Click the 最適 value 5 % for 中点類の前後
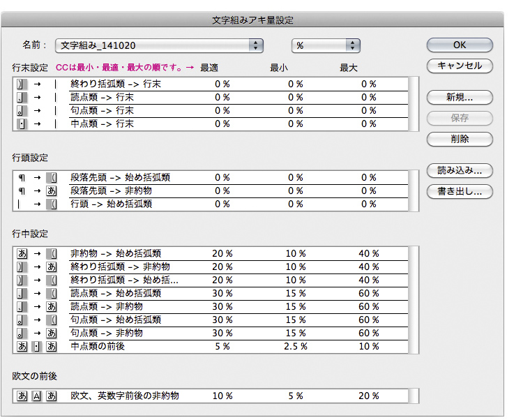530x420 pixels. [x=222, y=346]
